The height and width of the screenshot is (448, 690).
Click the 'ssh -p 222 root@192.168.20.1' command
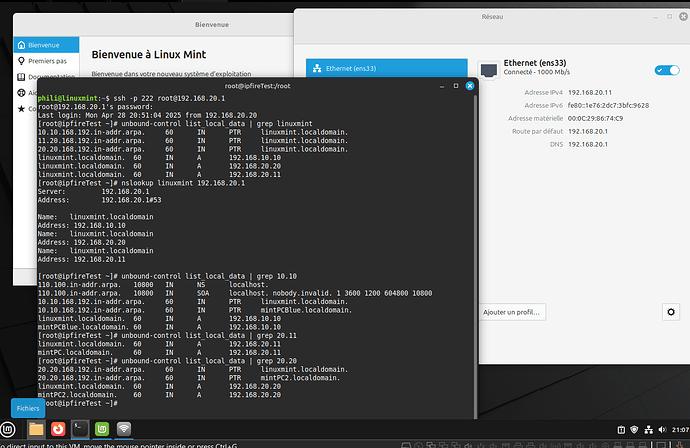click(x=169, y=98)
